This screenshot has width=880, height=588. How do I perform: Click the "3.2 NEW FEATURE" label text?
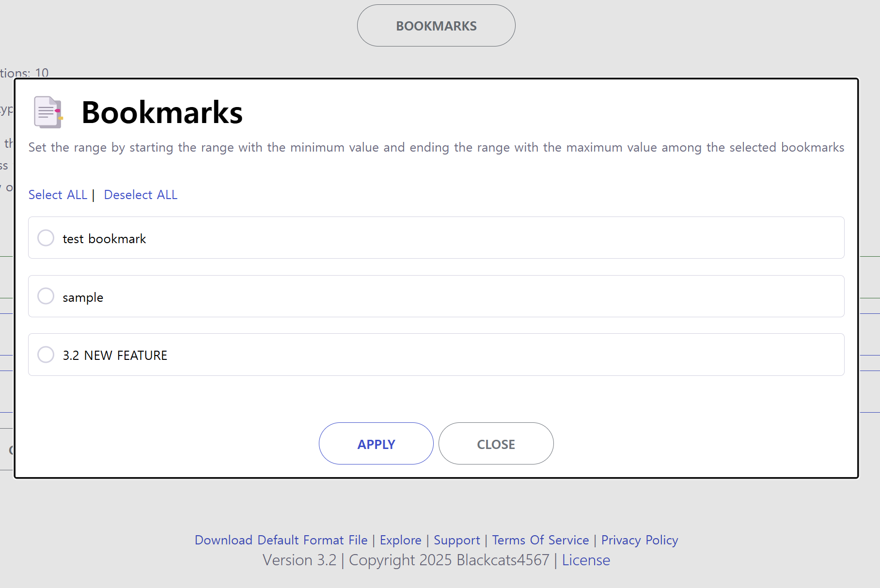point(115,356)
